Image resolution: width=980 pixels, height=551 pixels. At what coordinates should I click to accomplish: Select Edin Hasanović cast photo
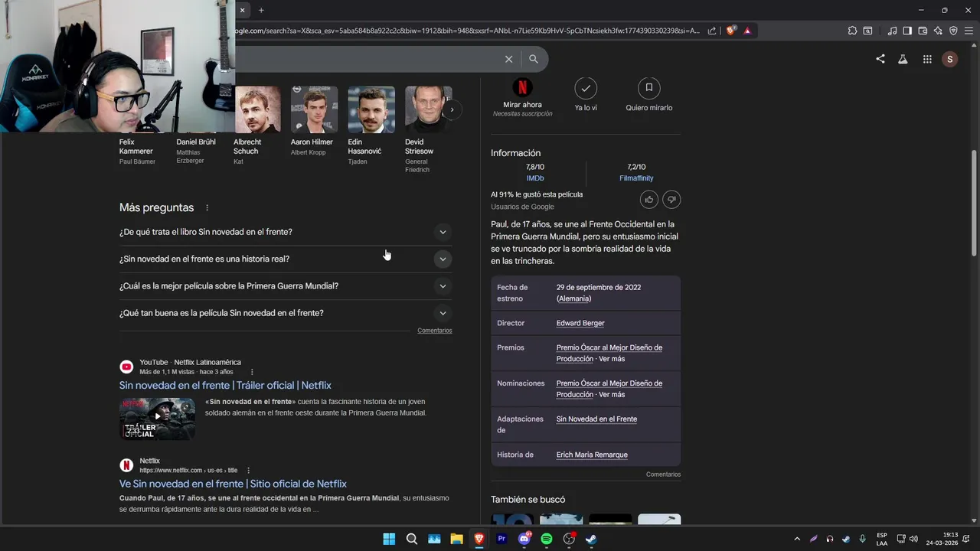[x=371, y=109]
